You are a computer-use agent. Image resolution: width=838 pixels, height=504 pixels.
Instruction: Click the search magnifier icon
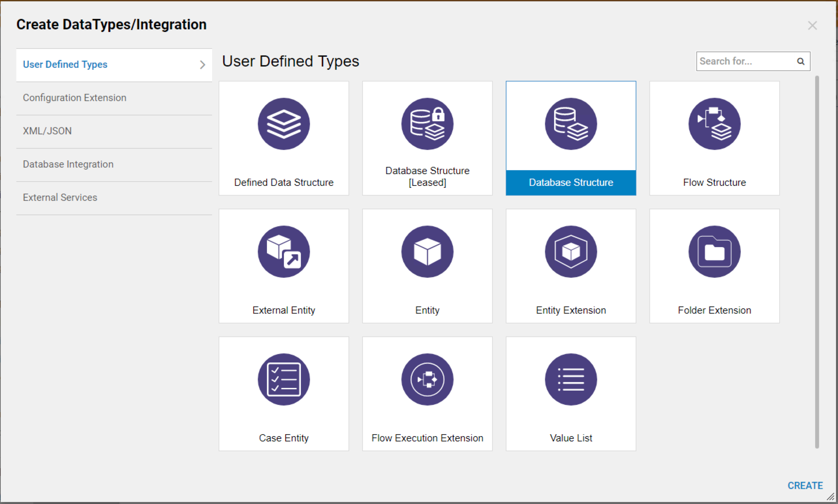800,61
